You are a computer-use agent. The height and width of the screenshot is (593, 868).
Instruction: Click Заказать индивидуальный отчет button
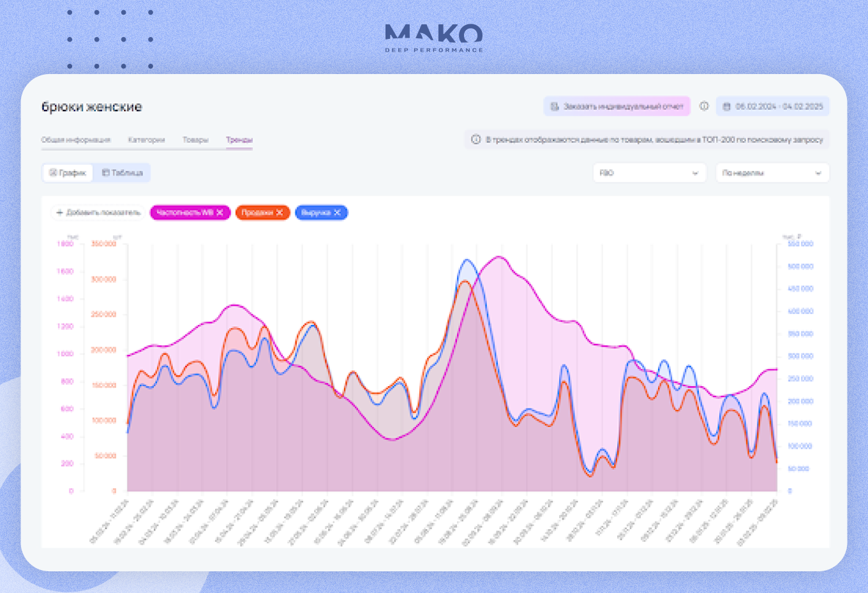617,107
